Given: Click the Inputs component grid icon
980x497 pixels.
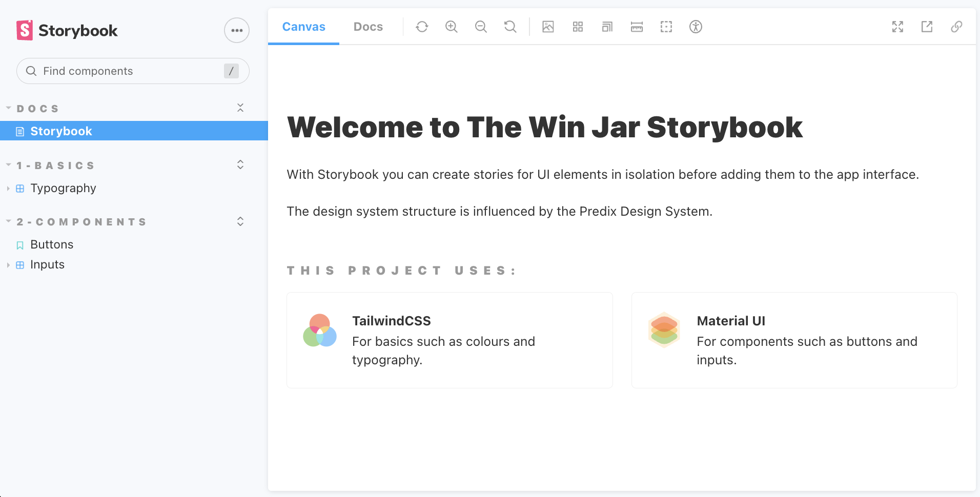Looking at the screenshot, I should pyautogui.click(x=20, y=265).
